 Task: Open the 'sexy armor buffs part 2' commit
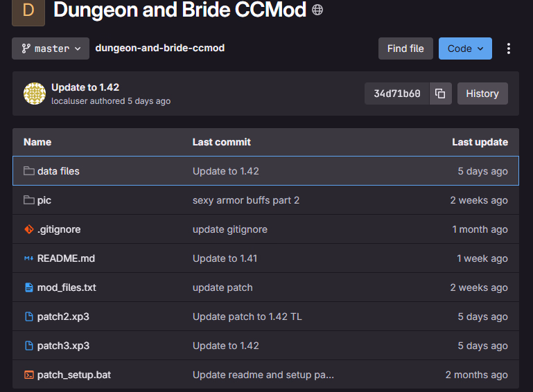tap(246, 200)
